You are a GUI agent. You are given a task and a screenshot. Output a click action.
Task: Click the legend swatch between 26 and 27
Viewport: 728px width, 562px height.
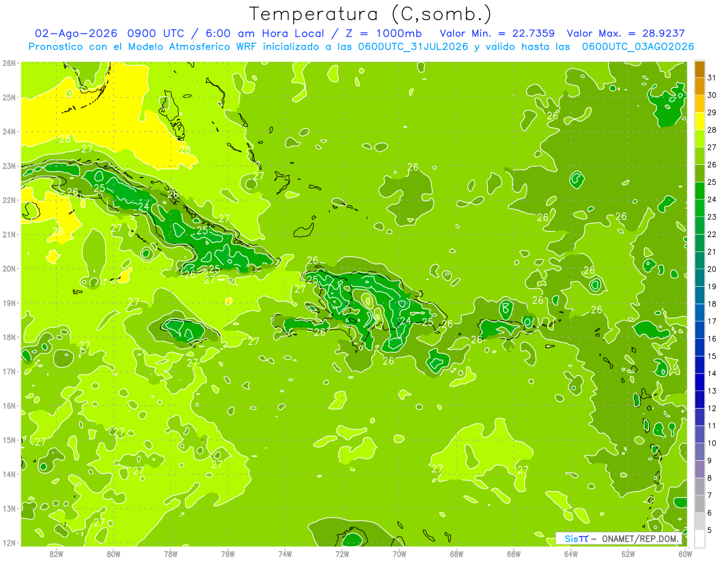pyautogui.click(x=699, y=156)
